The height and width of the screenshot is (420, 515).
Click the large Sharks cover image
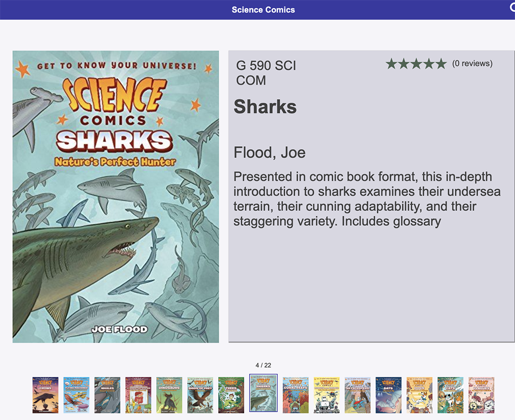pos(116,197)
